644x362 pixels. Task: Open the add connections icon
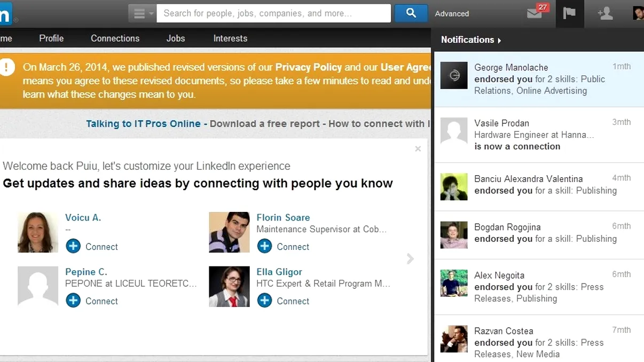point(604,14)
